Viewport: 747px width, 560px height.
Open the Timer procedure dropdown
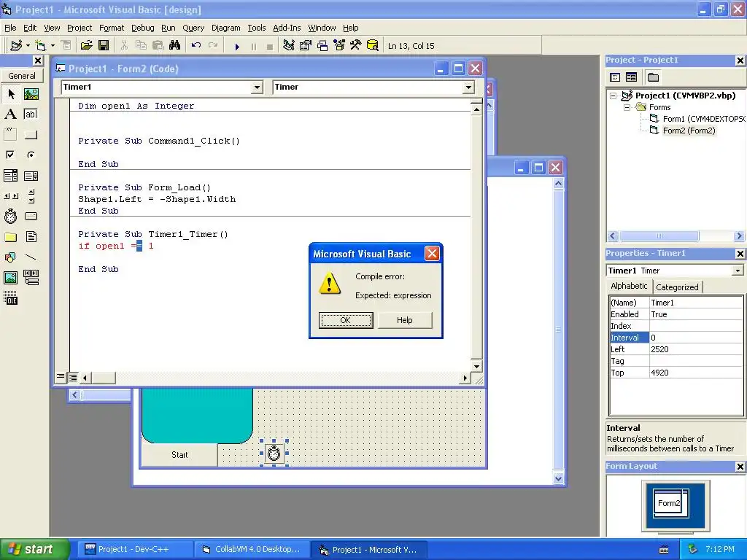(468, 87)
